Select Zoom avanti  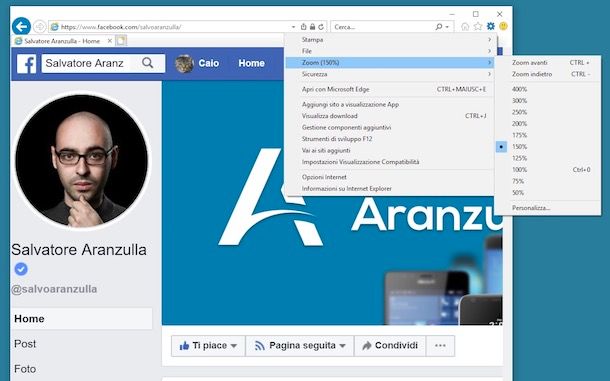click(x=548, y=63)
